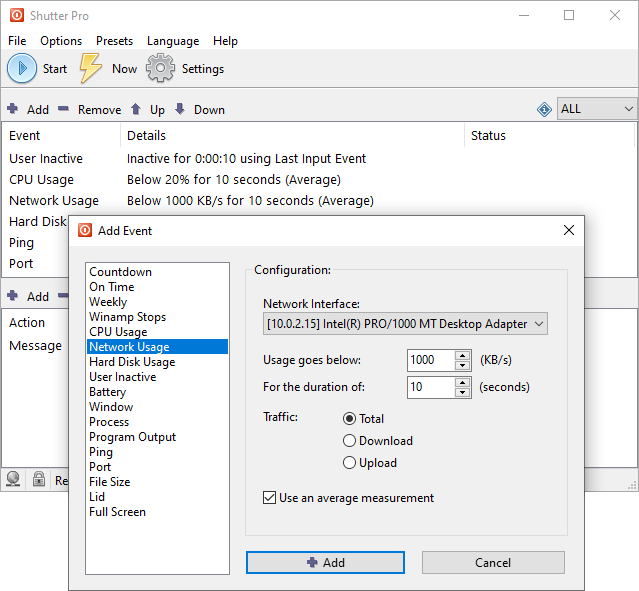Increase the duration seconds value
Image resolution: width=639 pixels, height=591 pixels.
(462, 382)
